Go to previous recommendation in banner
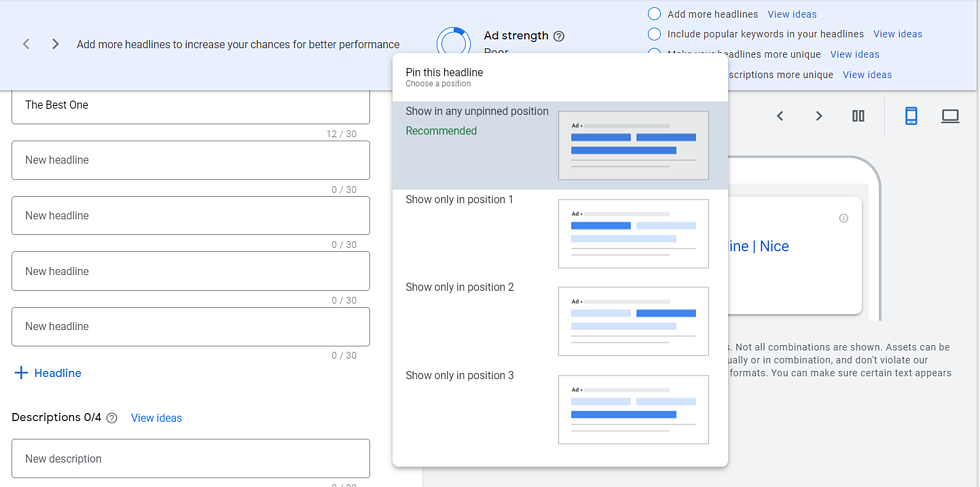Viewport: 980px width, 487px height. point(26,44)
